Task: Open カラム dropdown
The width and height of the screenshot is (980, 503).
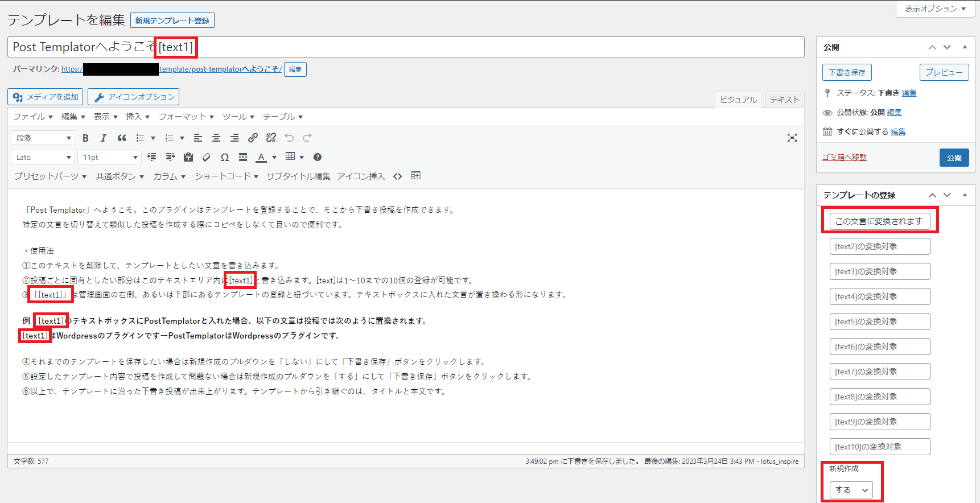Action: tap(170, 176)
